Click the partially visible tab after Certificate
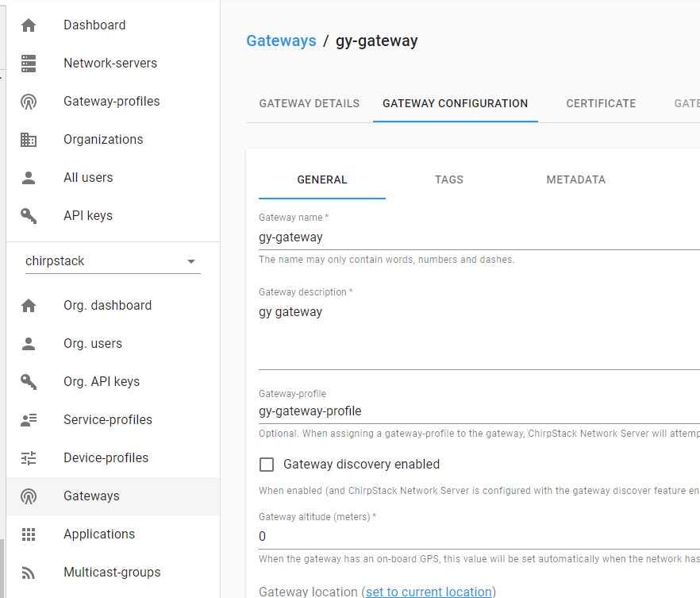Screen dimensions: 700x598 [687, 103]
